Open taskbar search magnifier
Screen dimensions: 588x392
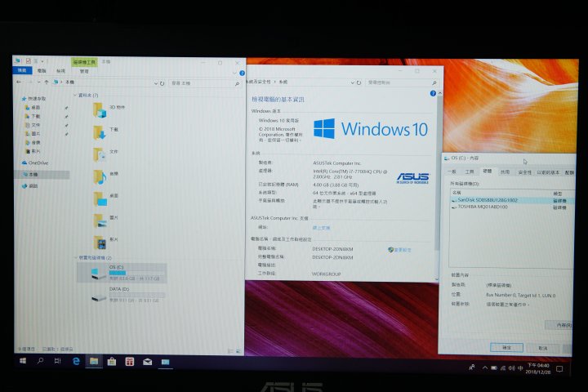40,361
